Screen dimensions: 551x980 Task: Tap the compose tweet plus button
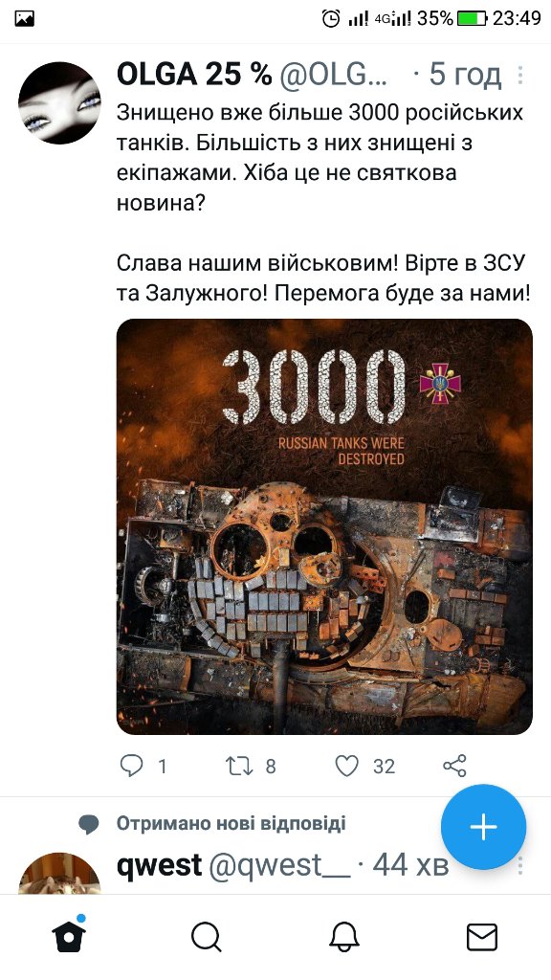pos(483,827)
